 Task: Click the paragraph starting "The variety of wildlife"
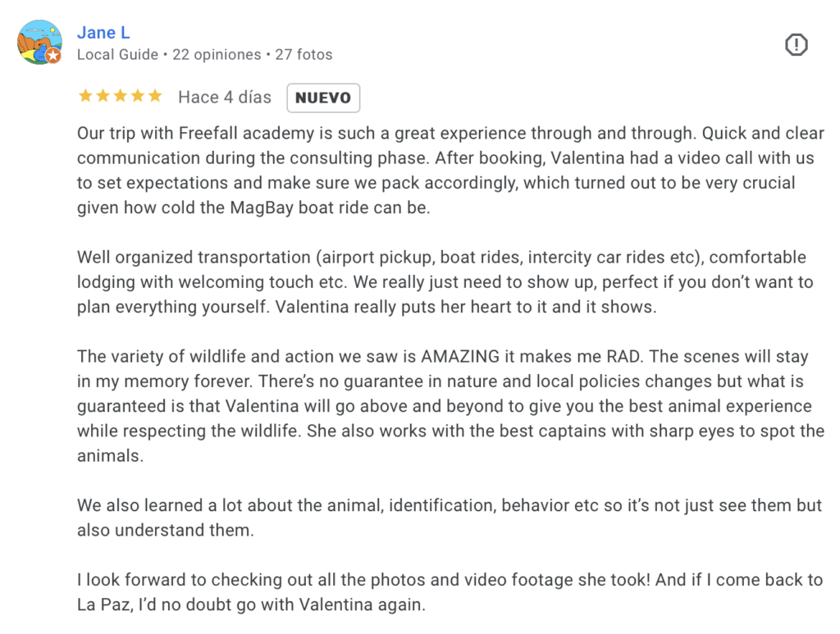[450, 407]
